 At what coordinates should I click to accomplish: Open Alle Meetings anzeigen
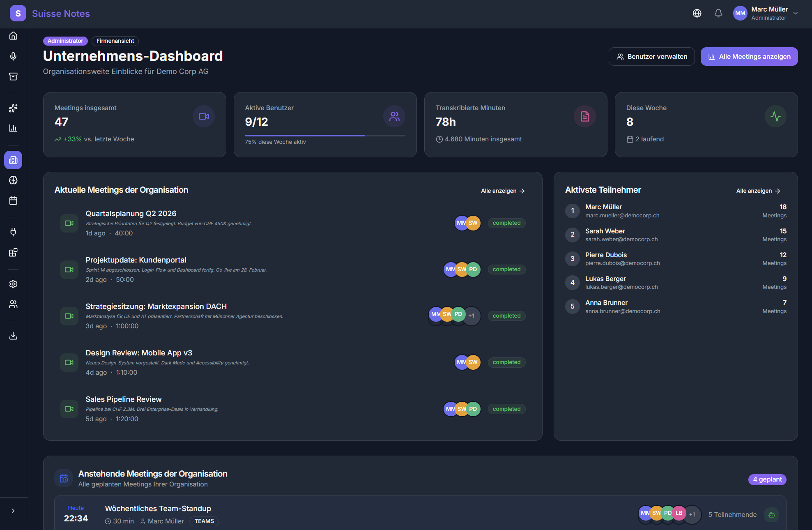coord(749,56)
